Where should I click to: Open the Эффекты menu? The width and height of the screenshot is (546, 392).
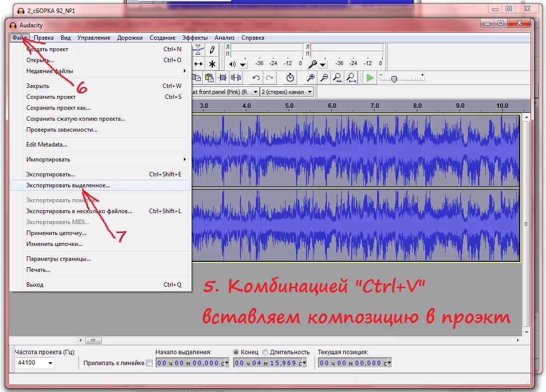click(195, 38)
